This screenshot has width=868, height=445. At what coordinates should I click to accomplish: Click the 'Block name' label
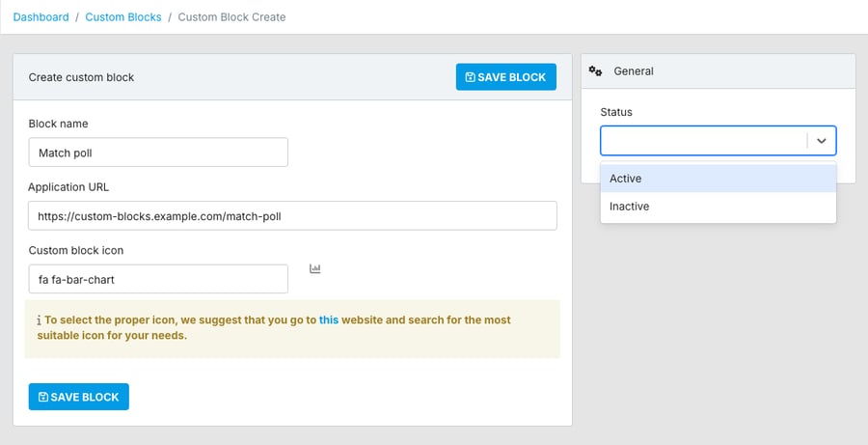pyautogui.click(x=58, y=124)
